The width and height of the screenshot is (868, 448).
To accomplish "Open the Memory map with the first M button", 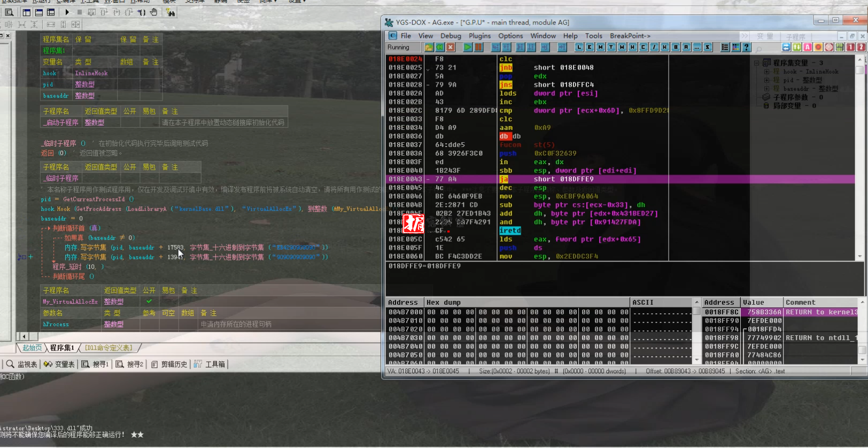I will tap(600, 47).
